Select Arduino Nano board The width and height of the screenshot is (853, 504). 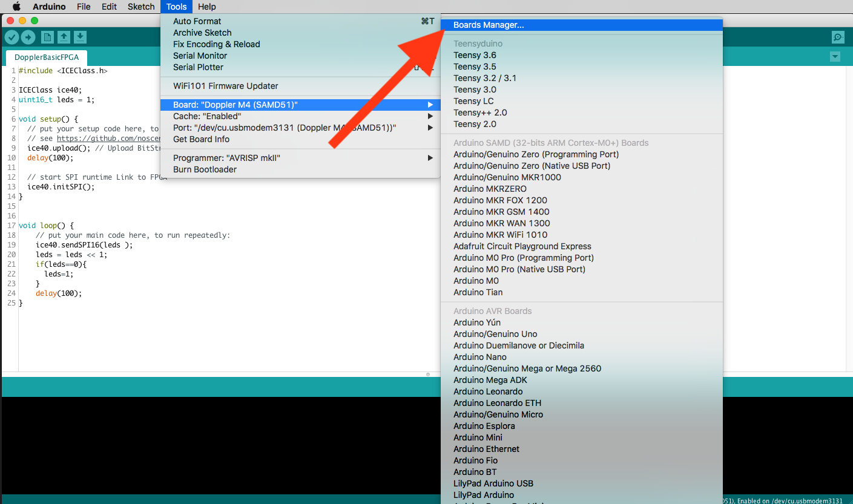582,357
